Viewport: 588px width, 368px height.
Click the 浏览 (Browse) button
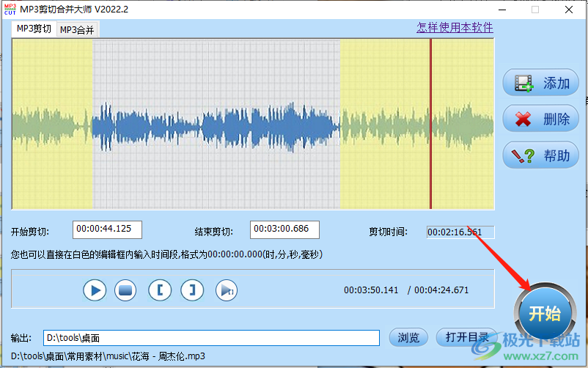408,337
